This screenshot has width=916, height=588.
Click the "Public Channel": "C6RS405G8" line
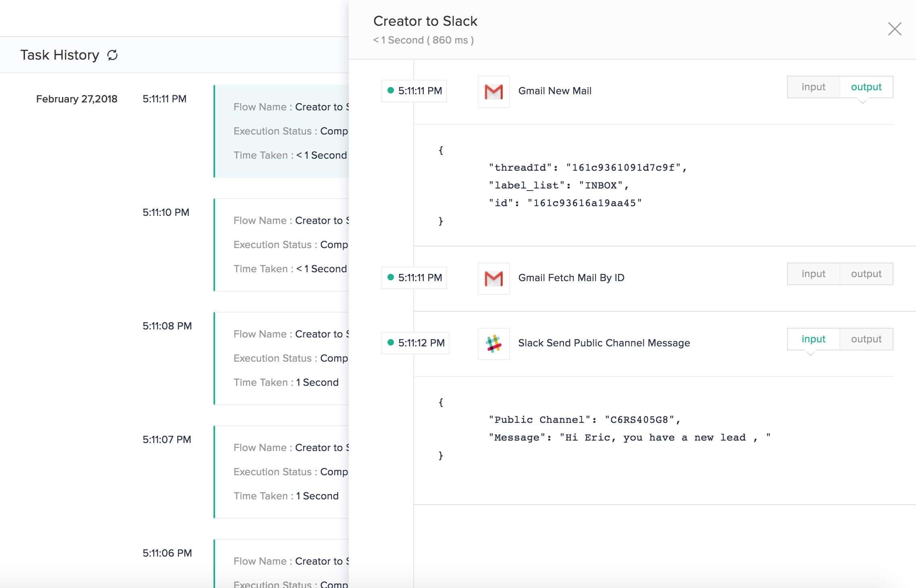(x=584, y=420)
